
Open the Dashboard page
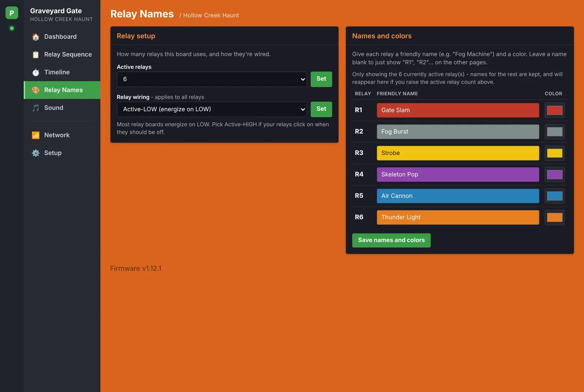point(62,37)
